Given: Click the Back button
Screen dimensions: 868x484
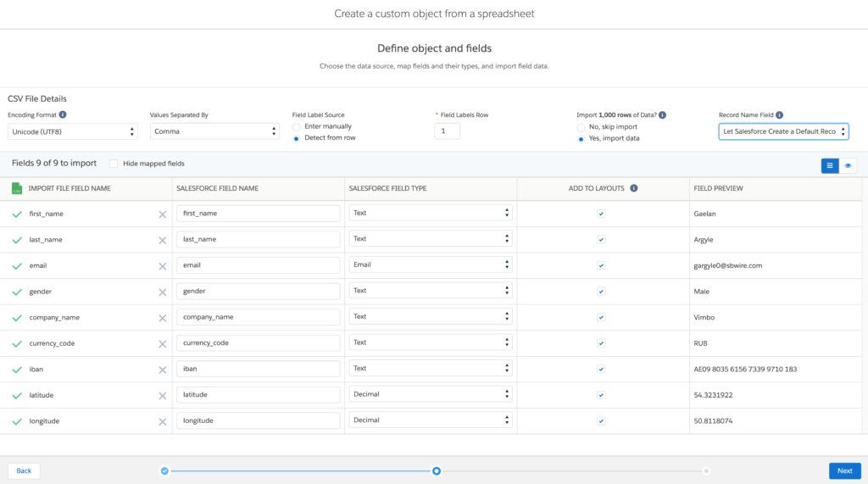Looking at the screenshot, I should pos(24,470).
